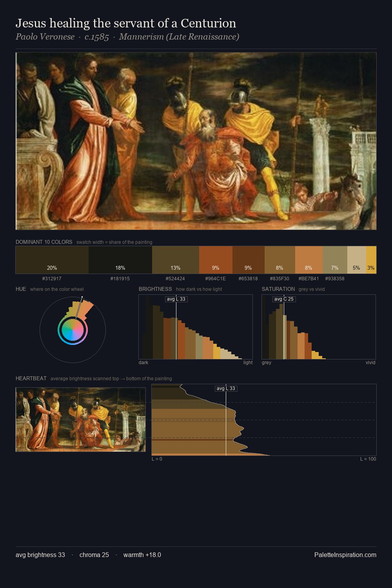This screenshot has height=588, width=392.
Task: Click the 'grey' axis label
Action: click(x=267, y=363)
